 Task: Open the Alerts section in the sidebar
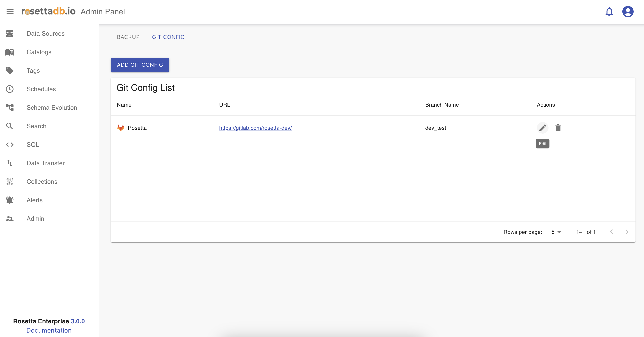[35, 200]
